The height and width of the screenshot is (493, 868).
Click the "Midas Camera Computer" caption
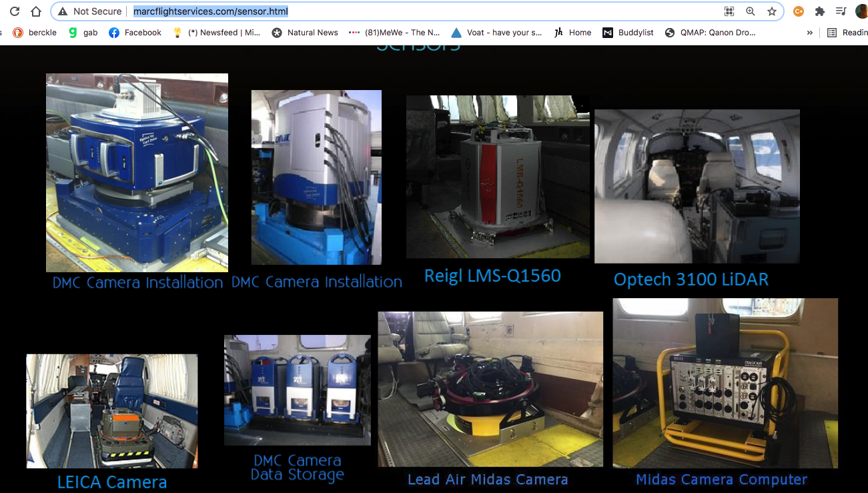point(721,480)
